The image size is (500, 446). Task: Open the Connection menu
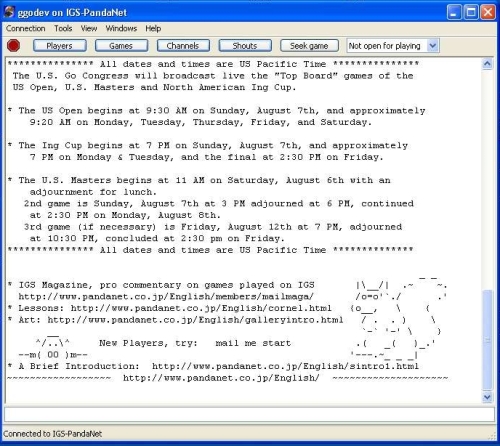point(26,28)
